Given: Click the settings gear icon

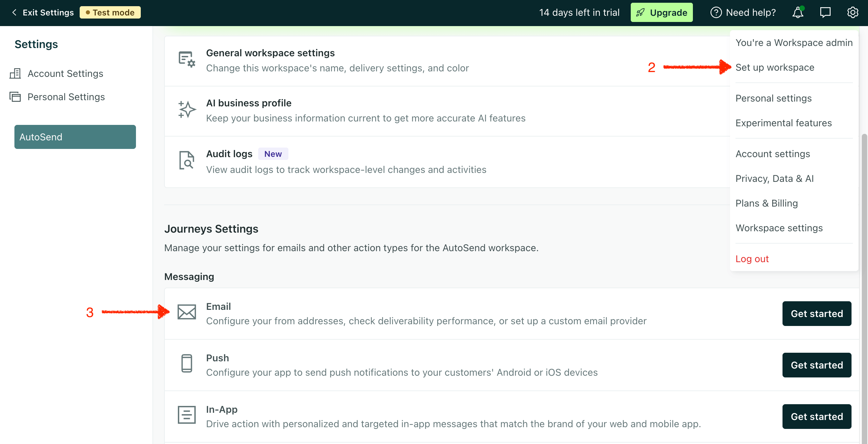Looking at the screenshot, I should [853, 13].
